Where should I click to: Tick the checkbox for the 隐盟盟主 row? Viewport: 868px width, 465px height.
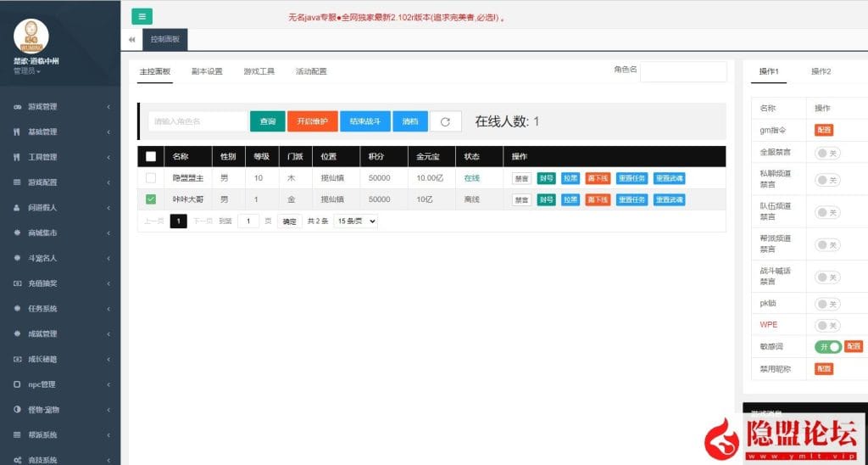(x=151, y=178)
